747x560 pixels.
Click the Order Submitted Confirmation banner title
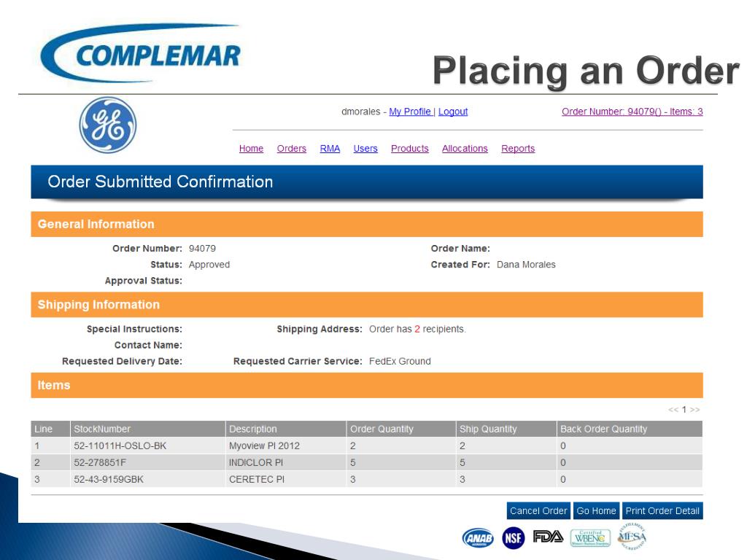[x=160, y=182]
